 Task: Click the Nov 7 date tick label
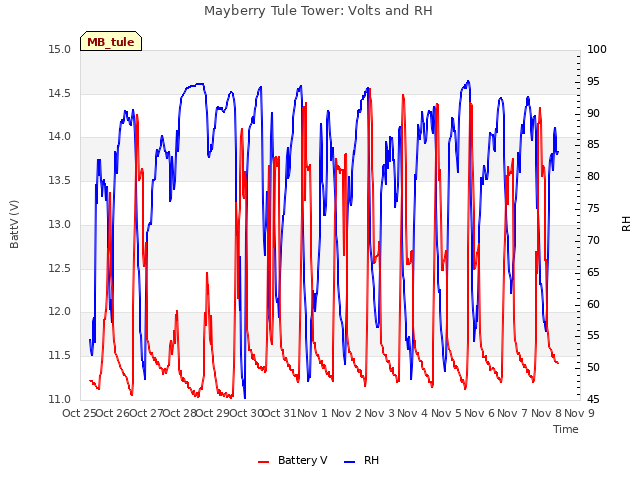click(512, 413)
